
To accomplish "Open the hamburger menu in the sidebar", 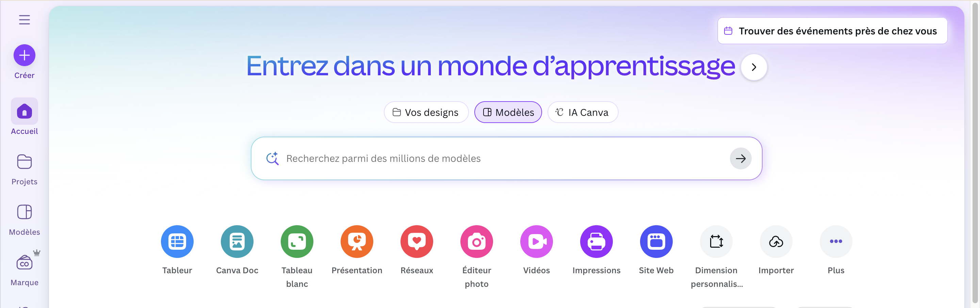I will tap(24, 20).
